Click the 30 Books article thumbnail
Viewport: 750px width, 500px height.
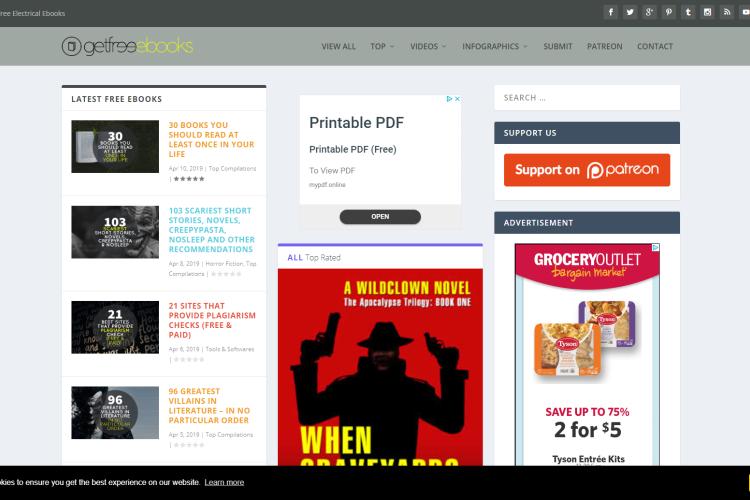click(115, 146)
